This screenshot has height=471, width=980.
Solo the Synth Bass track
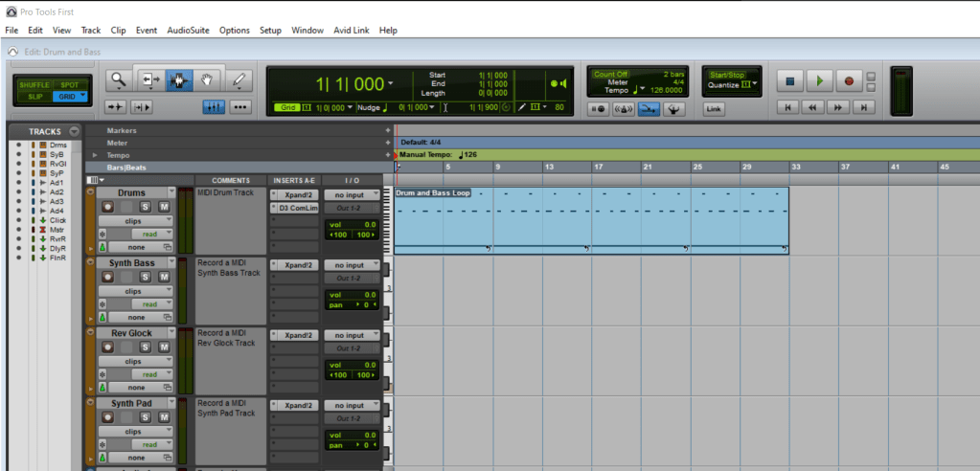tap(146, 277)
